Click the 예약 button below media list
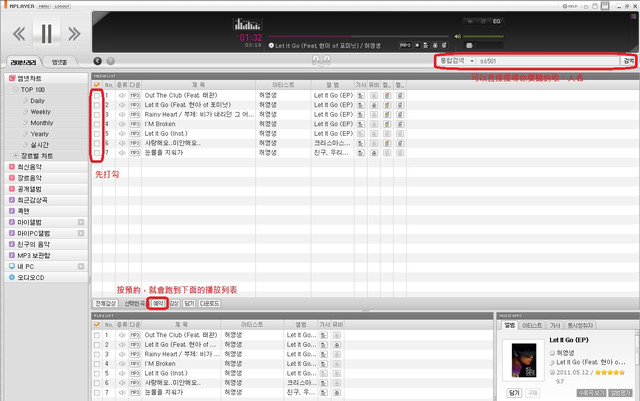The width and height of the screenshot is (640, 401). (158, 303)
